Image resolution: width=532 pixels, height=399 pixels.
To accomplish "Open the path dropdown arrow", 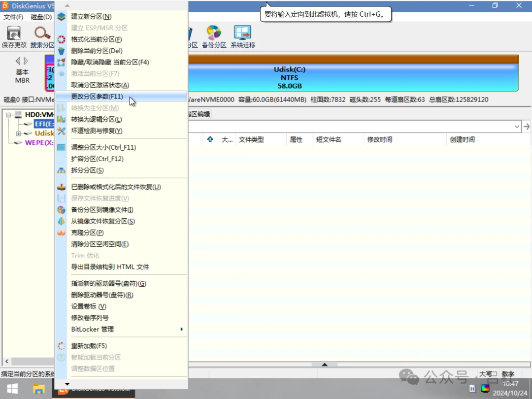I will [x=516, y=127].
